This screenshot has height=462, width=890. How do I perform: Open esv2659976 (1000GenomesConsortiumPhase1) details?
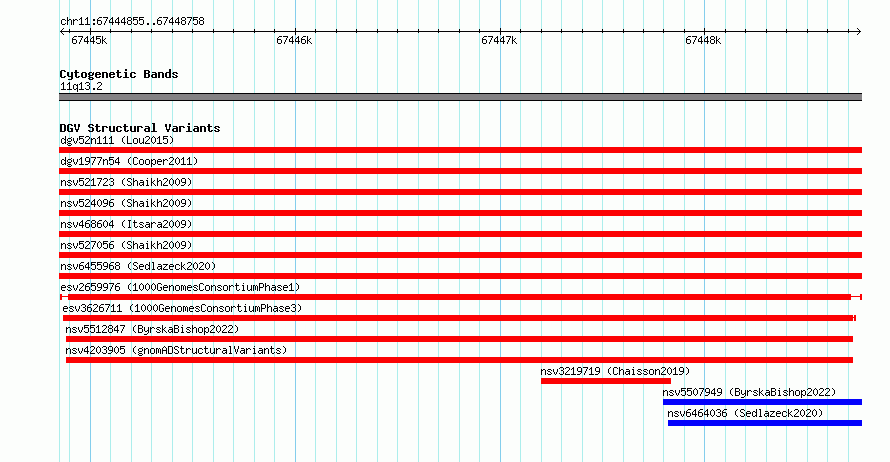coord(180,287)
